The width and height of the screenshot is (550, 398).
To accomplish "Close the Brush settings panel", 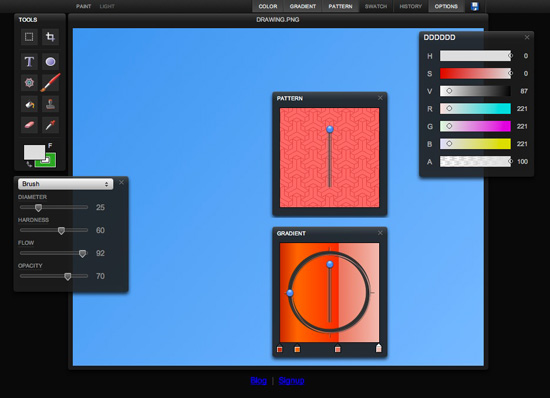I will pyautogui.click(x=121, y=182).
